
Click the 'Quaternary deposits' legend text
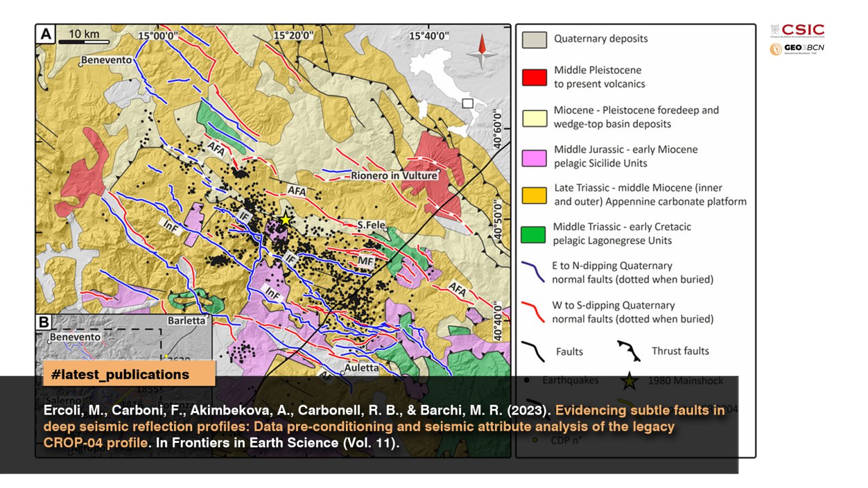pyautogui.click(x=601, y=38)
